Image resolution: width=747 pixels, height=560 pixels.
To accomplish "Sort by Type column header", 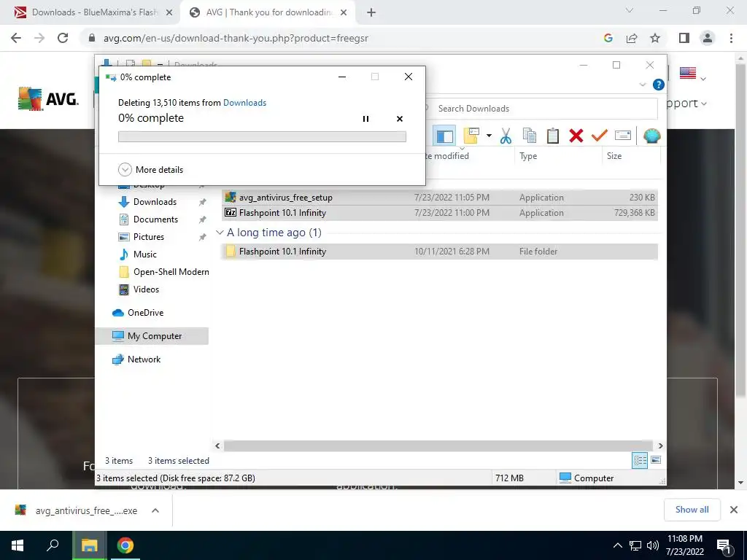I will pyautogui.click(x=528, y=156).
